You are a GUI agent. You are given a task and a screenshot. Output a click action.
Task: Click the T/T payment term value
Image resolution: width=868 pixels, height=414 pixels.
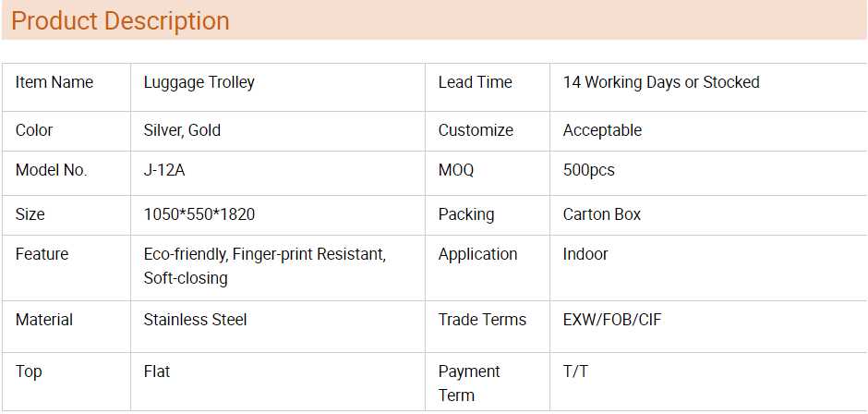tap(576, 371)
